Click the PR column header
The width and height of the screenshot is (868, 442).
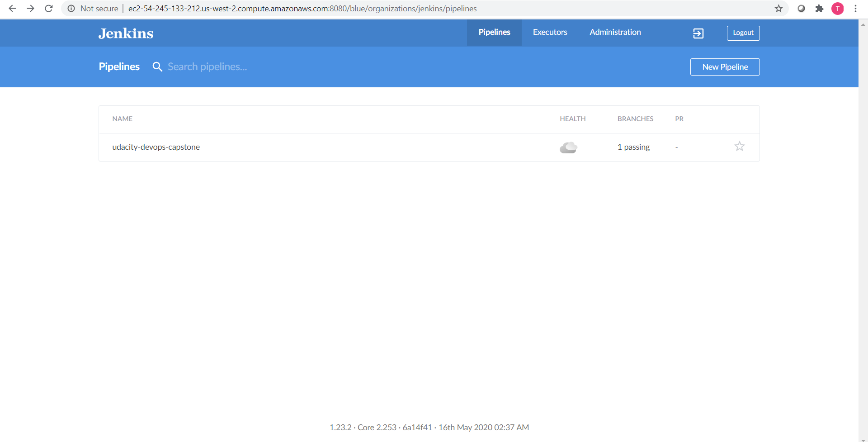(x=679, y=119)
